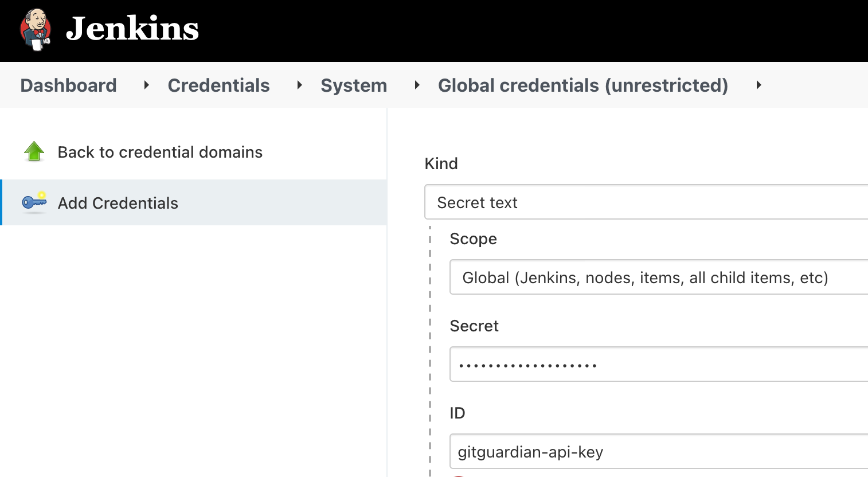Go to the Dashboard breadcrumb
This screenshot has height=477, width=868.
(68, 85)
